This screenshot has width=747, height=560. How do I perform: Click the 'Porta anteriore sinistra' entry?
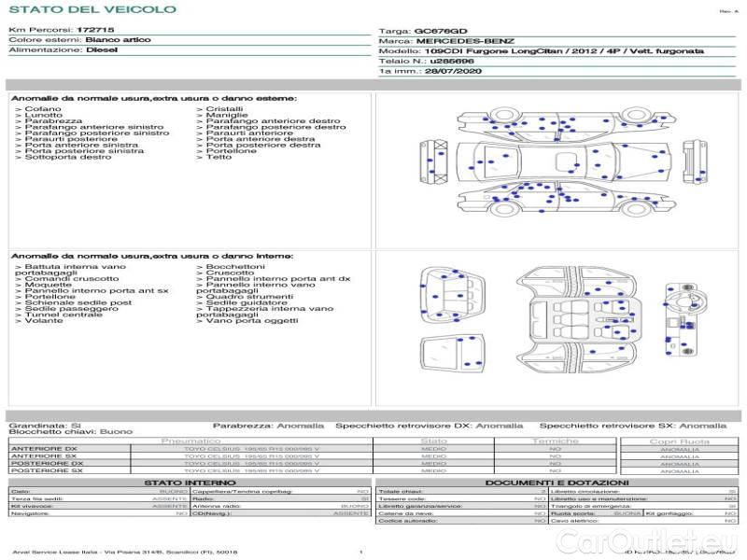tap(77, 145)
